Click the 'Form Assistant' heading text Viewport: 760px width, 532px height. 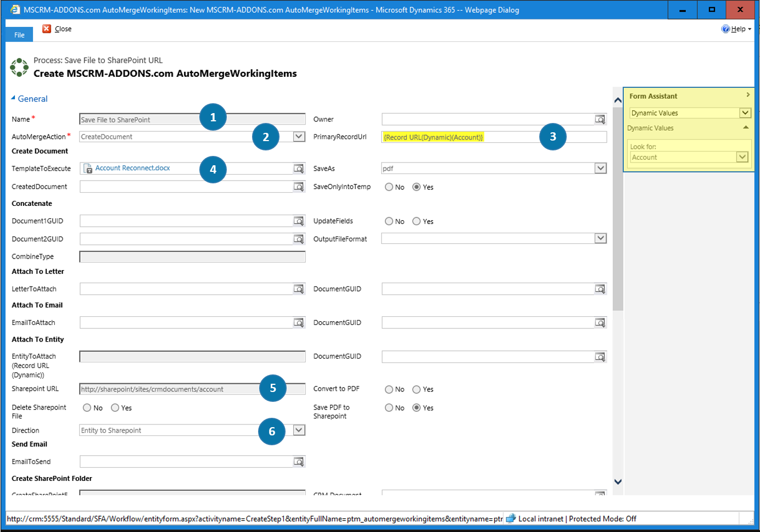click(x=653, y=96)
